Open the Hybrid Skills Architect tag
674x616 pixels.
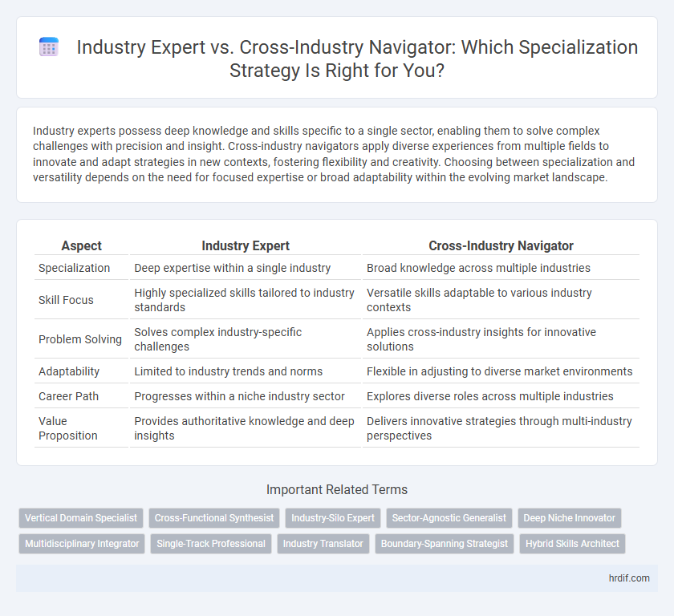pyautogui.click(x=572, y=543)
